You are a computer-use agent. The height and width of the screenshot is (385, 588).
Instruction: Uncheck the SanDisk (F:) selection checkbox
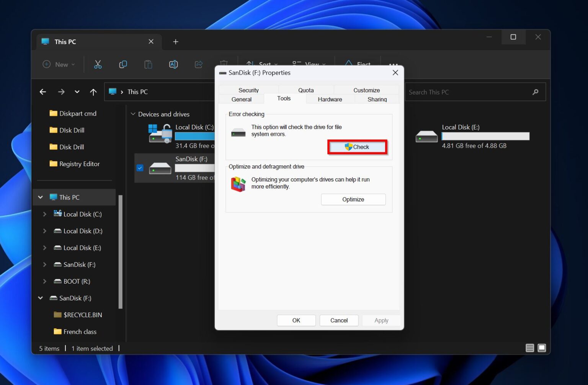140,168
